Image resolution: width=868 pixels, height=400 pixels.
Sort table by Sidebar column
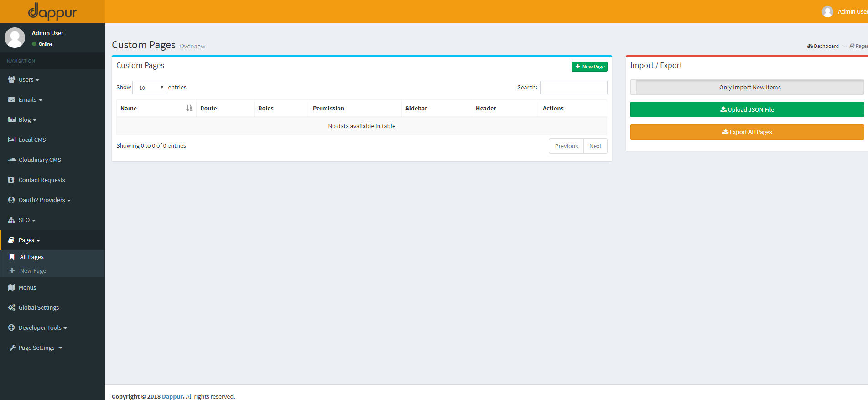tap(437, 108)
